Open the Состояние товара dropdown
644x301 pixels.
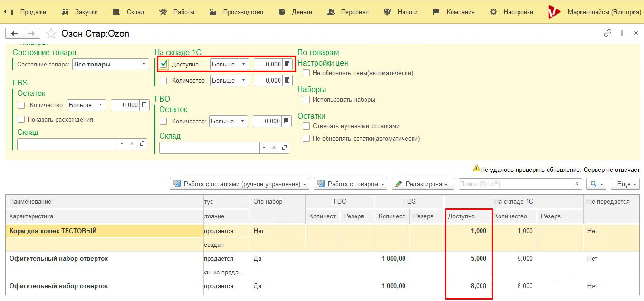point(144,64)
